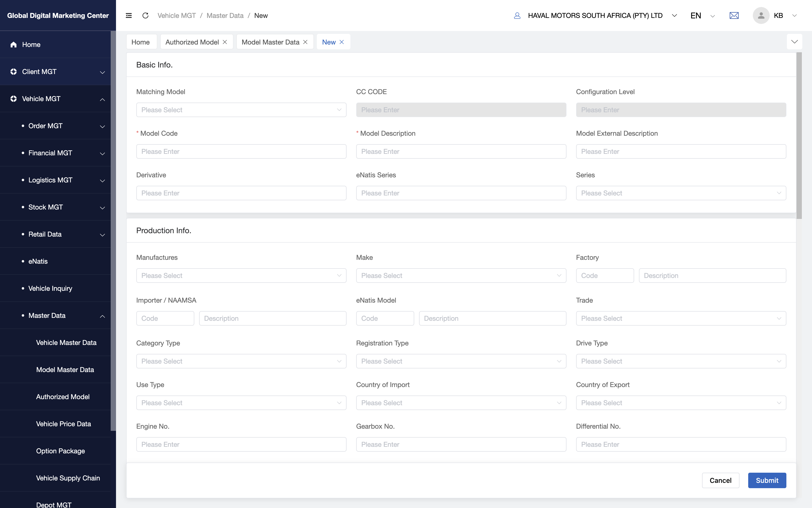812x508 pixels.
Task: Close the Authorized Model tab
Action: point(225,42)
